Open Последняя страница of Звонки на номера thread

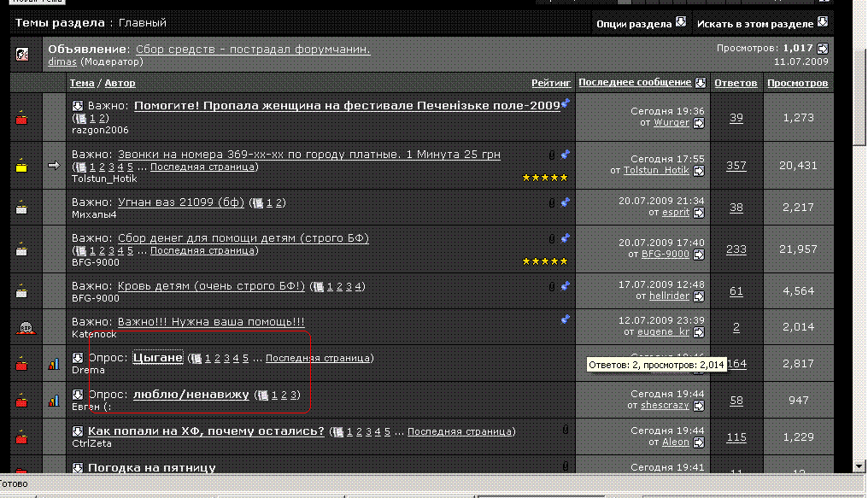pos(202,167)
